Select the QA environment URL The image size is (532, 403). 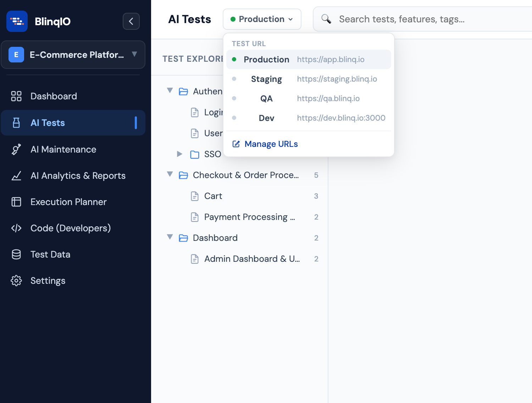(308, 98)
